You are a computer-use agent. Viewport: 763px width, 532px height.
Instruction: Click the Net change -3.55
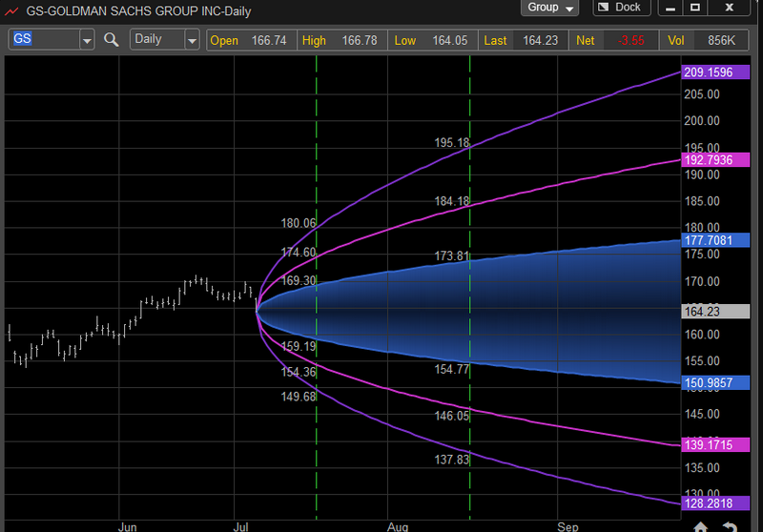point(630,40)
